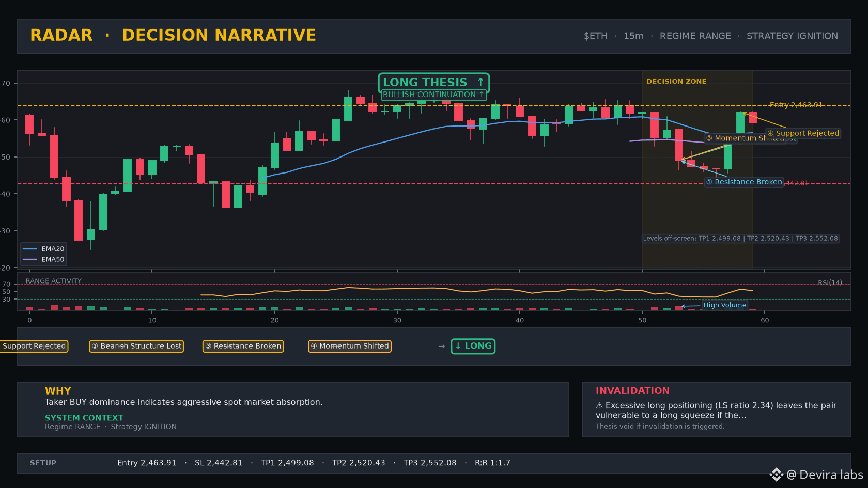Click the Resistance Broken annotation on the chart
The height and width of the screenshot is (488, 868).
[744, 182]
